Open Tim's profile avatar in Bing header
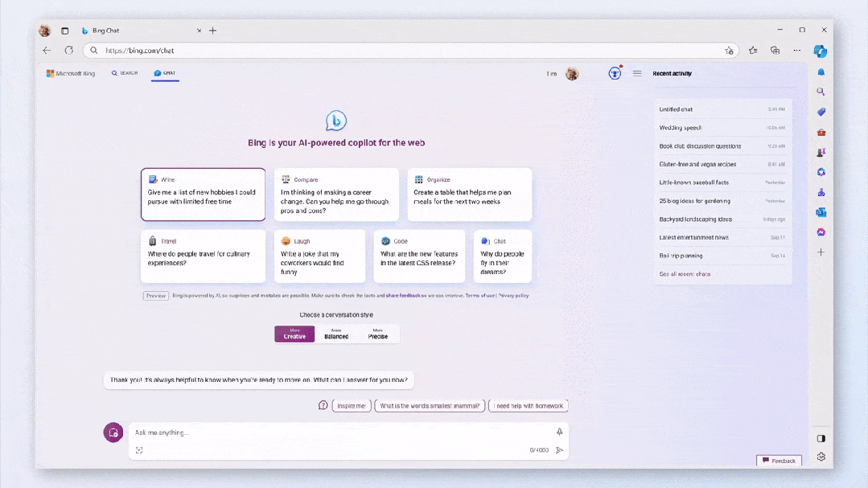Image resolution: width=868 pixels, height=488 pixels. (x=572, y=73)
